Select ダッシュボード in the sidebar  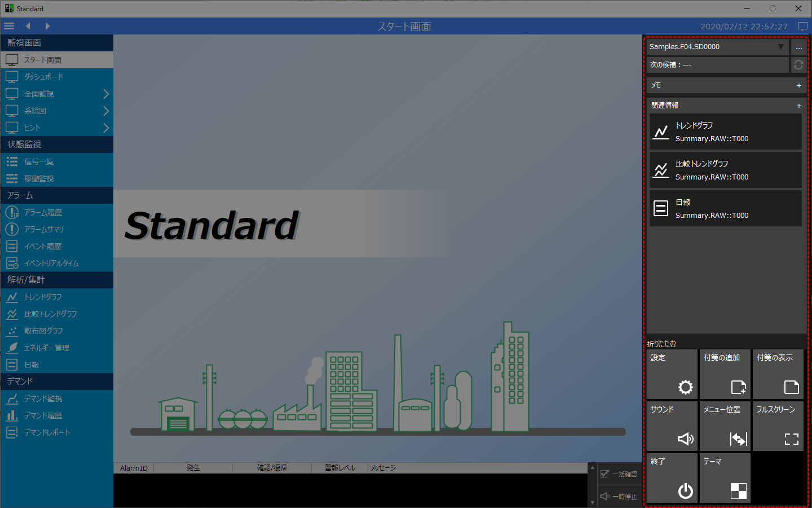pos(43,77)
